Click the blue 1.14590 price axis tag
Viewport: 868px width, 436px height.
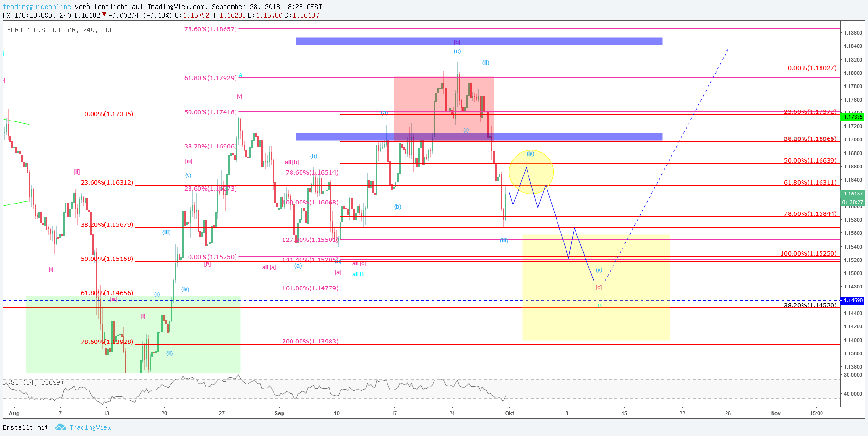pyautogui.click(x=852, y=300)
